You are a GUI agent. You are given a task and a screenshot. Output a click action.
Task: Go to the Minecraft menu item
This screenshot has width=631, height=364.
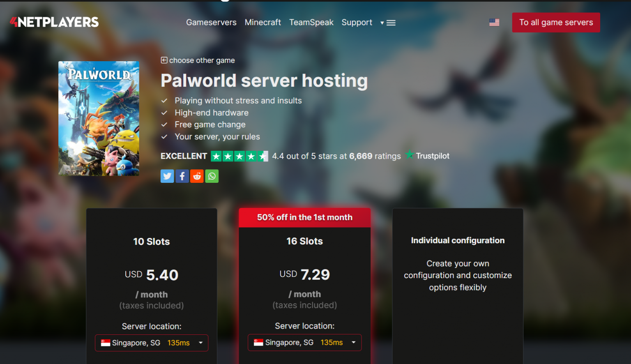263,23
